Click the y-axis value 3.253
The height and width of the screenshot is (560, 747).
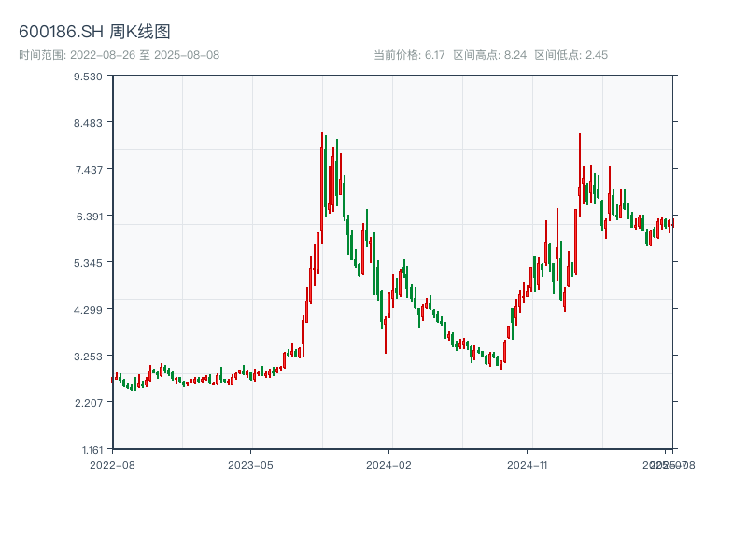pyautogui.click(x=88, y=357)
